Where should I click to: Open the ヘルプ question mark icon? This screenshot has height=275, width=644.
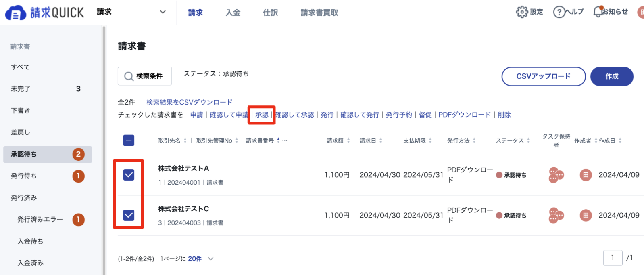tap(559, 12)
